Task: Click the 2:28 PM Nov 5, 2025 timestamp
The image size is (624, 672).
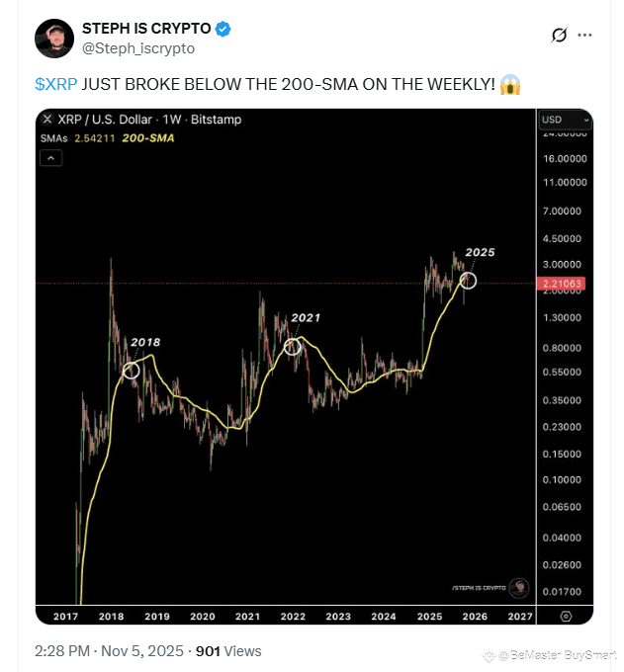Action: [109, 651]
